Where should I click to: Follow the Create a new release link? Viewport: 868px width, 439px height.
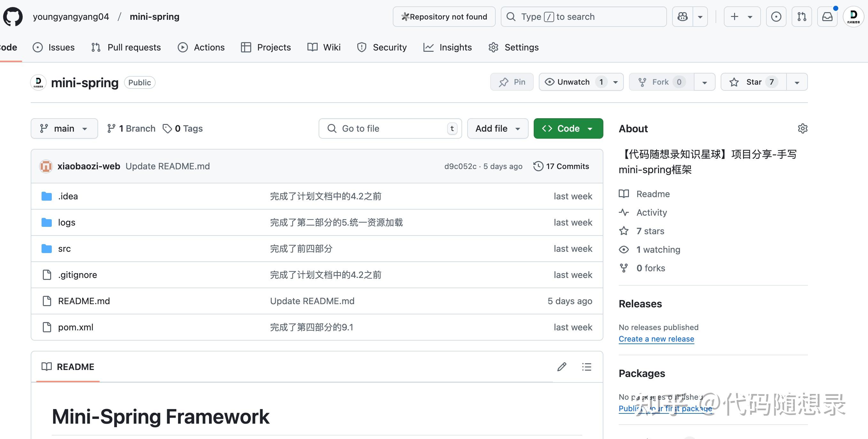pyautogui.click(x=656, y=339)
